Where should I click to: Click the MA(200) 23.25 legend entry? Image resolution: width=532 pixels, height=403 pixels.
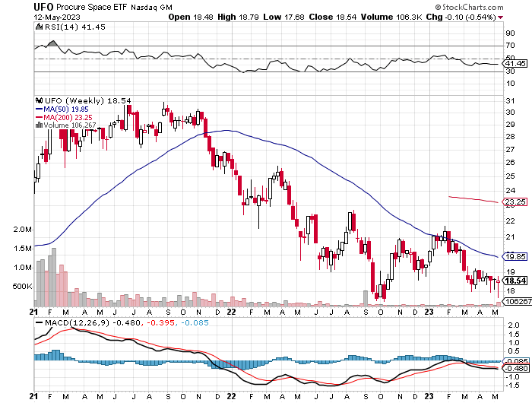[x=64, y=117]
